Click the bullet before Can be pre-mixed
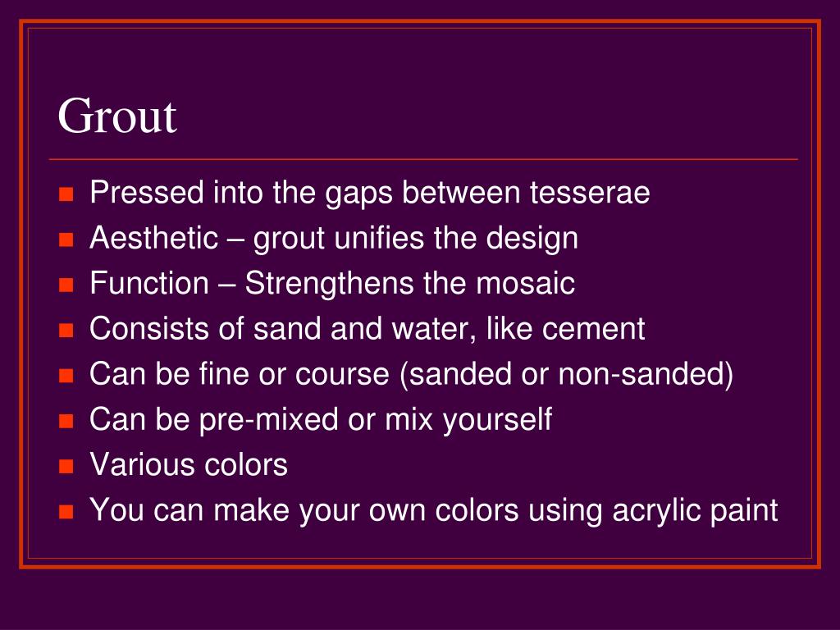840x630 pixels. pos(66,421)
